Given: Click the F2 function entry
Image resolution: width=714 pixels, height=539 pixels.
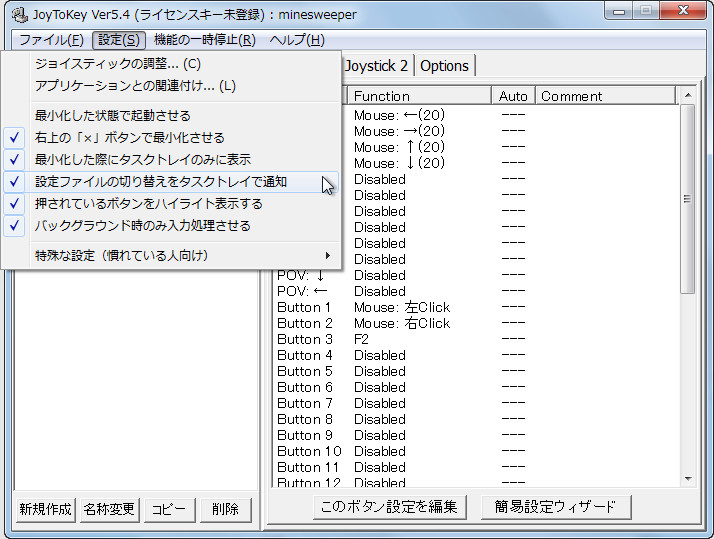Looking at the screenshot, I should [361, 339].
